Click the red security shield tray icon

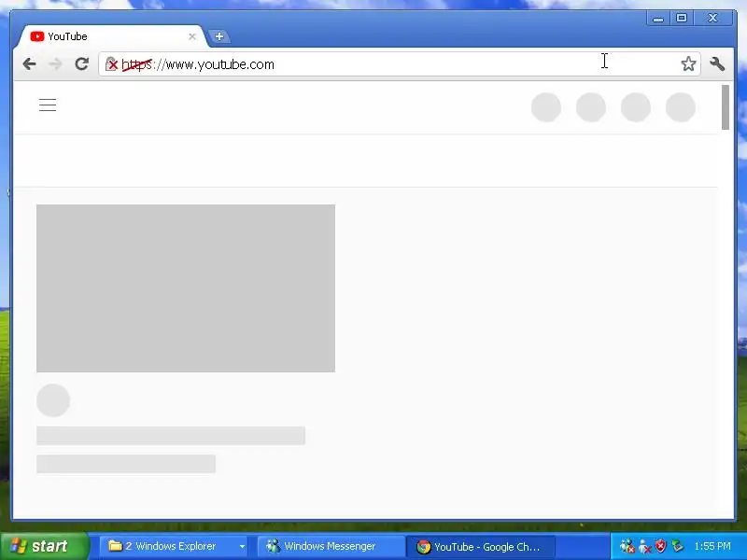coord(660,546)
